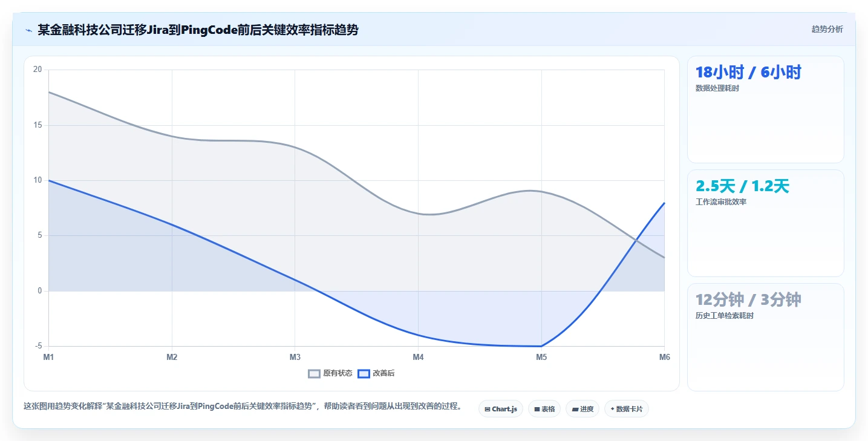Click the gray line's data point at M1
The width and height of the screenshot is (868, 441).
pos(48,92)
